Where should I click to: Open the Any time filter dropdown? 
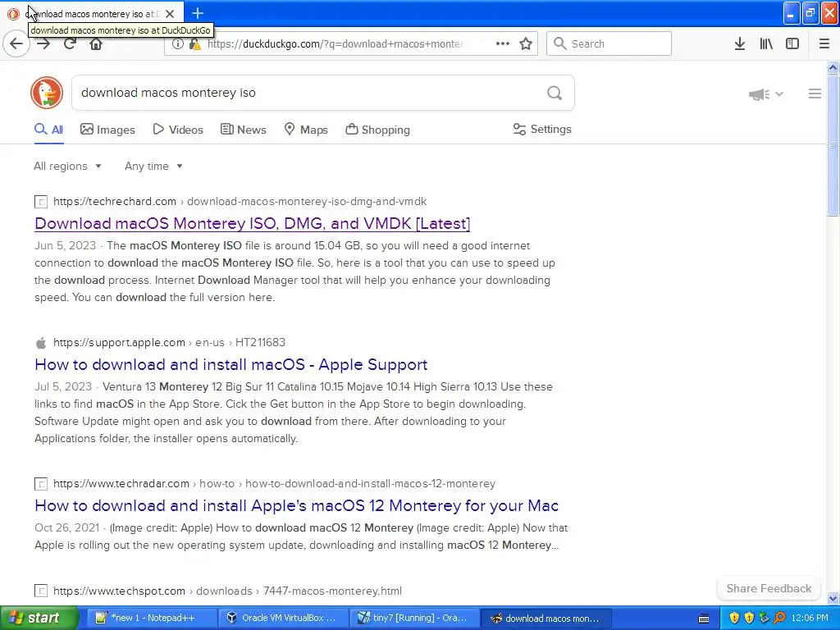[x=153, y=166]
